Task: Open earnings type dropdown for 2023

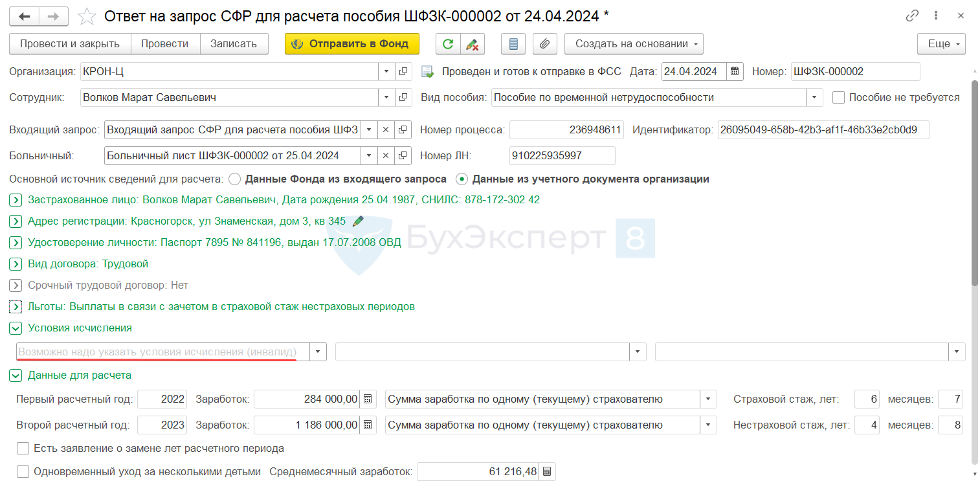Action: tap(709, 425)
